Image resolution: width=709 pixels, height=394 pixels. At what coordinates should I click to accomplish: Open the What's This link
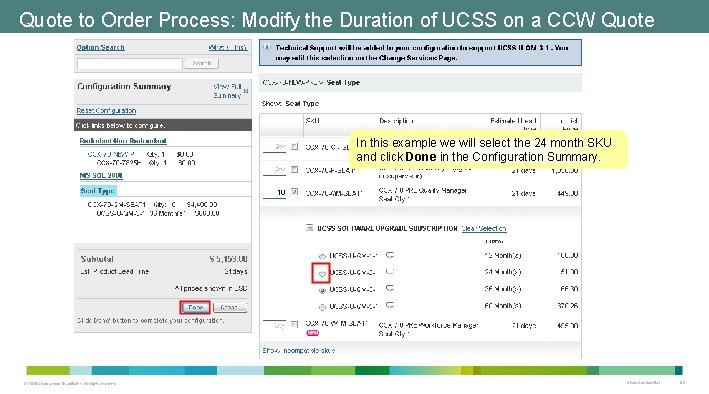228,47
